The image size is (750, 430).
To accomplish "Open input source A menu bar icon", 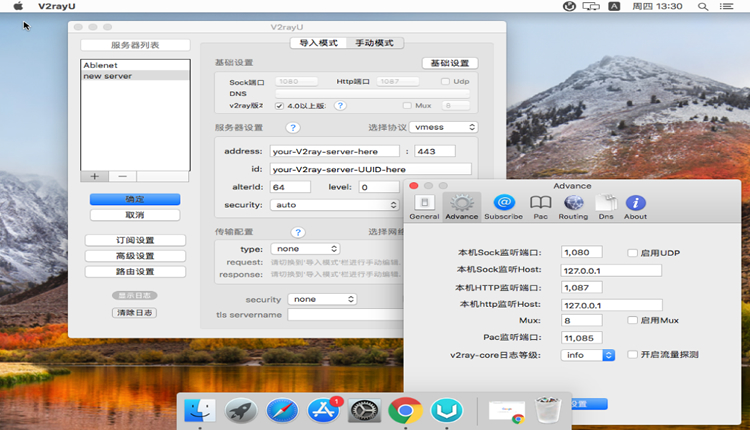I will tap(614, 6).
